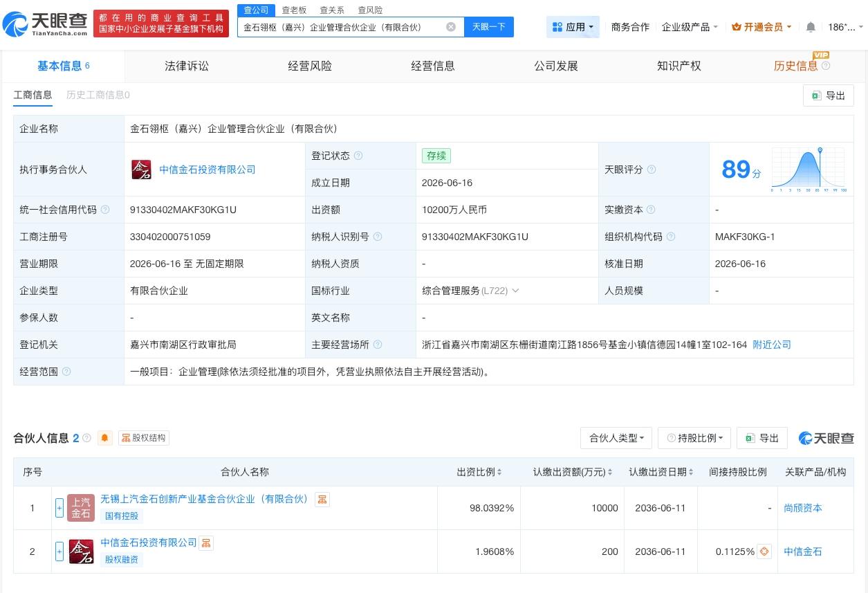Switch to the 查公司 search tab
The width and height of the screenshot is (868, 593).
click(256, 10)
